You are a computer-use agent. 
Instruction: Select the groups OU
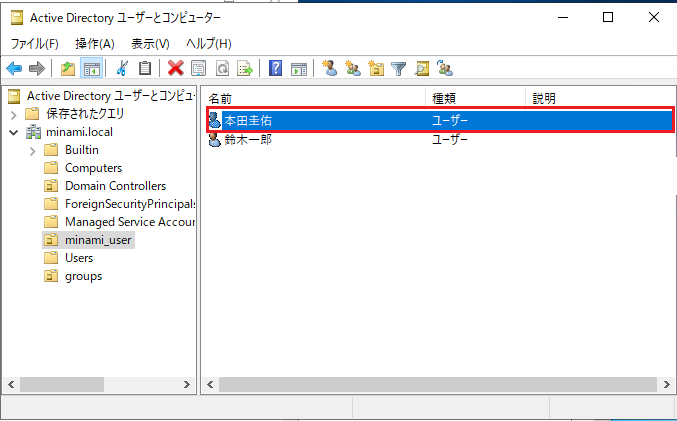click(x=83, y=276)
